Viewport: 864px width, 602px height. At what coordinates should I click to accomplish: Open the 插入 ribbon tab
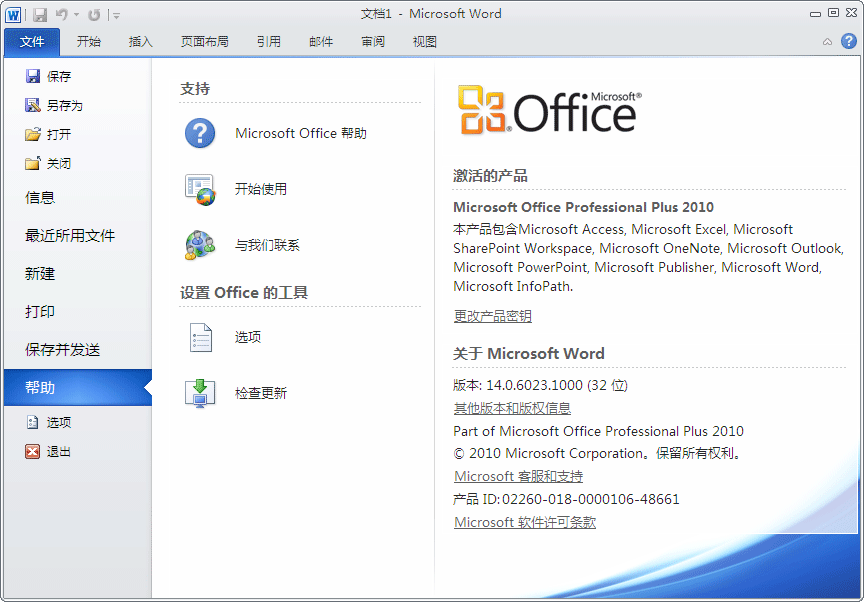141,42
